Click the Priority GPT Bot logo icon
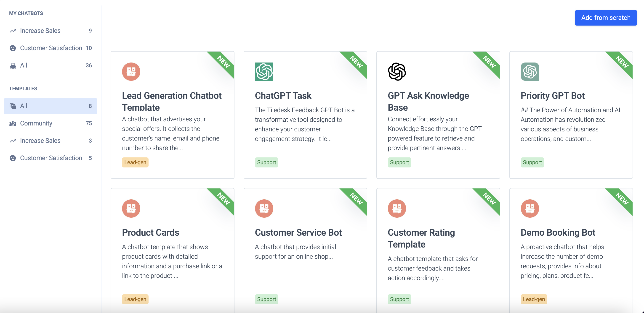The image size is (644, 313). 530,72
